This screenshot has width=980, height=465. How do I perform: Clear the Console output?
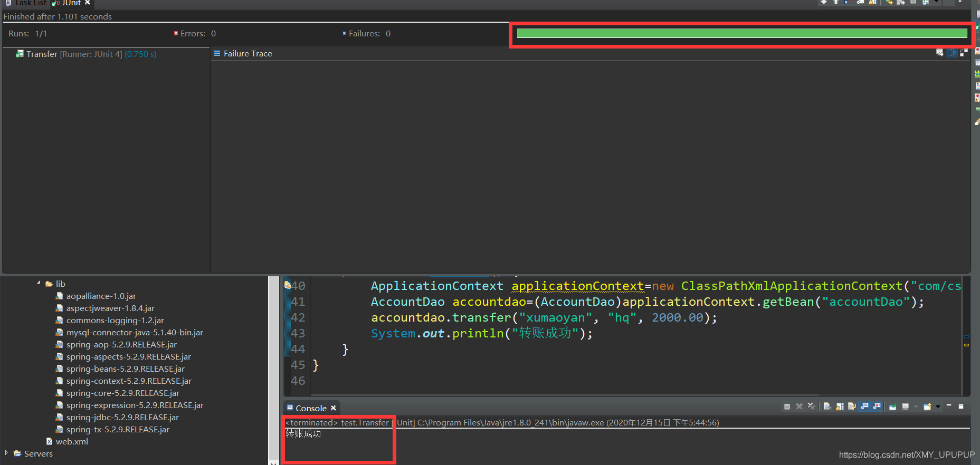click(x=827, y=406)
